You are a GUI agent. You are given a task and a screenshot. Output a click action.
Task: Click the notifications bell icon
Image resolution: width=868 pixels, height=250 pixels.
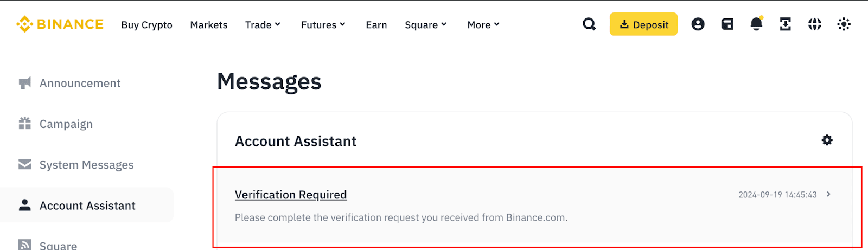(x=756, y=24)
